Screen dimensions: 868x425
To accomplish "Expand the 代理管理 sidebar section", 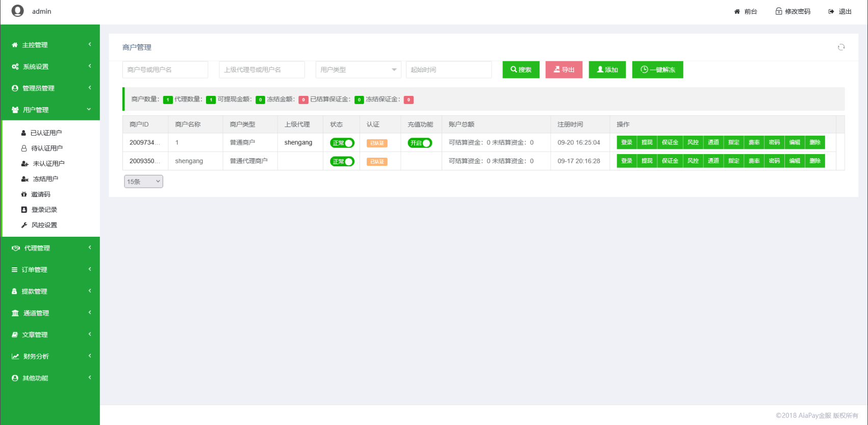I will tap(50, 248).
